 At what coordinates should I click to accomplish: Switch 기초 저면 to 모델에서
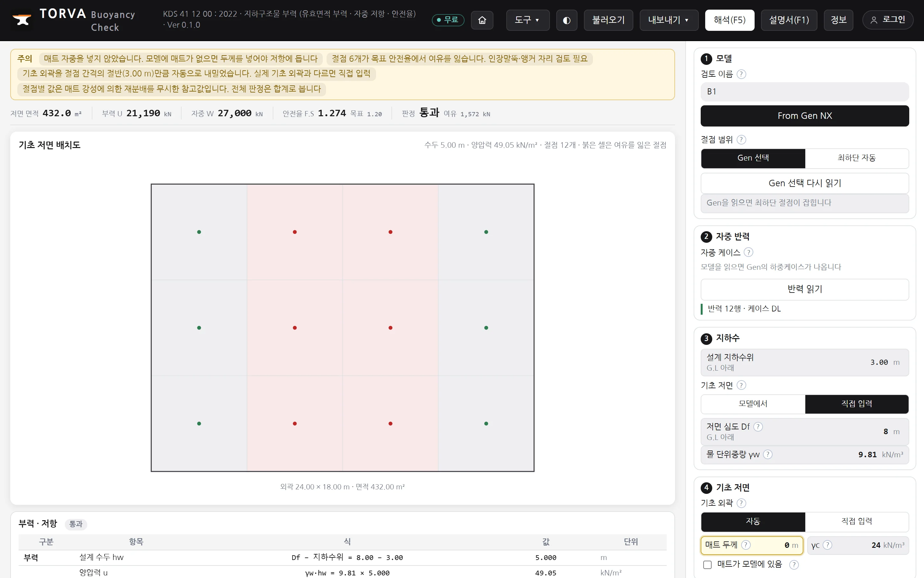[x=753, y=404]
